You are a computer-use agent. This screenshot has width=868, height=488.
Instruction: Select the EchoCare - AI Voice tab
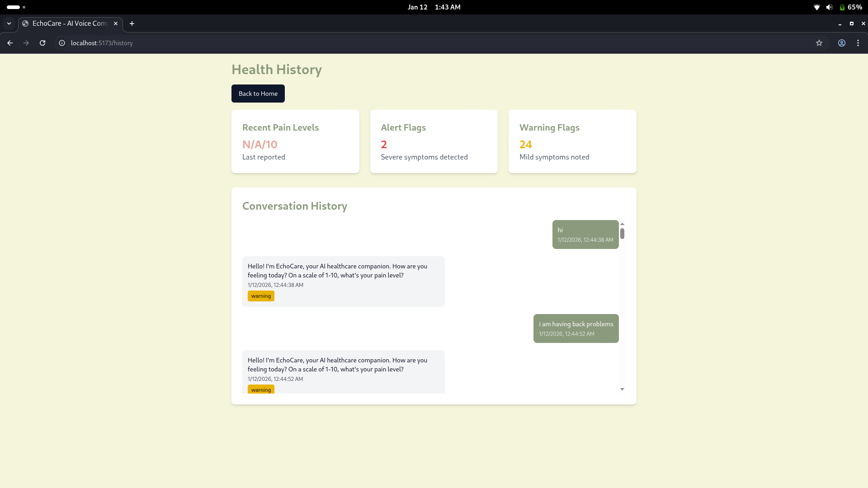pyautogui.click(x=68, y=23)
